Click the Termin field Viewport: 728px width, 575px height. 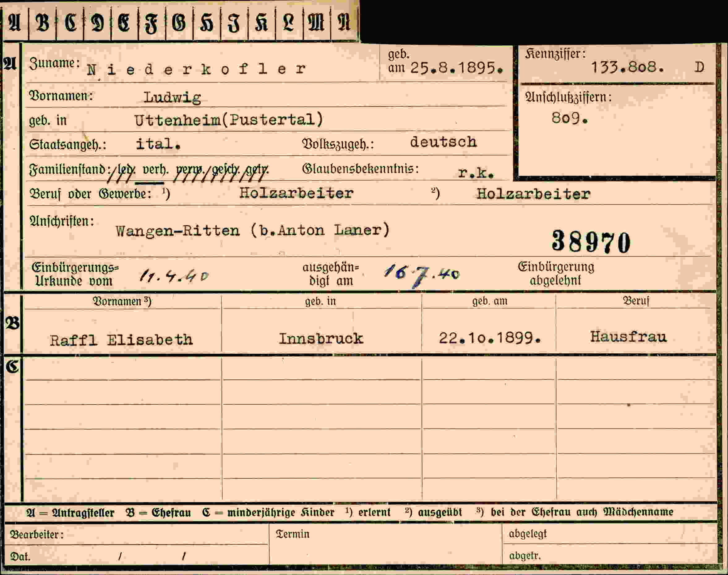386,543
